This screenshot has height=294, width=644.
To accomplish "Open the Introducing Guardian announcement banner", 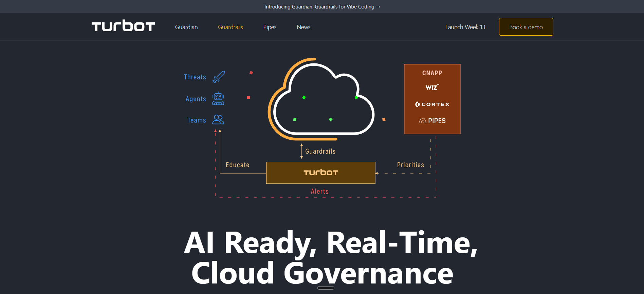I will (x=322, y=7).
